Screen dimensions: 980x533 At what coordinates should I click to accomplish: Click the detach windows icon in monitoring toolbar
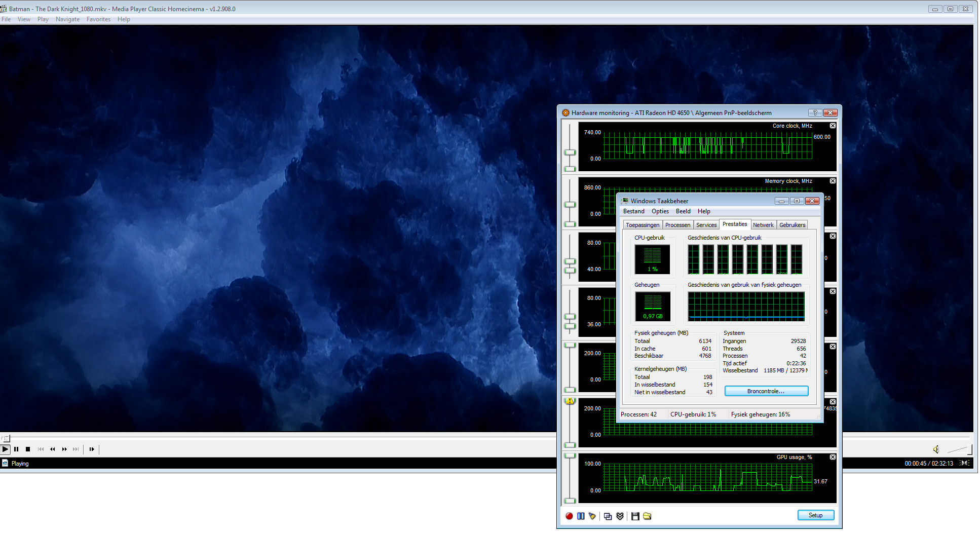(608, 516)
